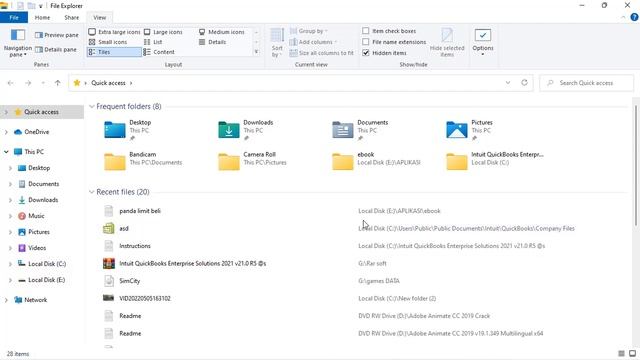Screen dimensions: 640x360
Task: Select the recent file Instructions
Action: [x=135, y=246]
